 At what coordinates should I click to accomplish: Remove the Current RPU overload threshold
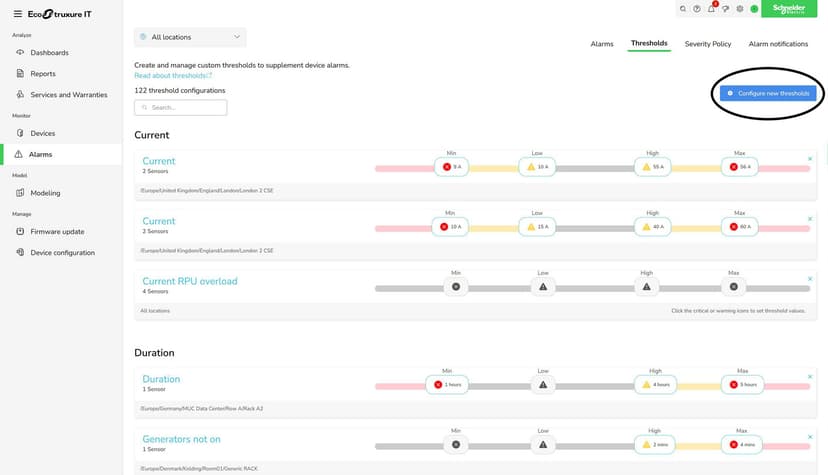tap(810, 279)
